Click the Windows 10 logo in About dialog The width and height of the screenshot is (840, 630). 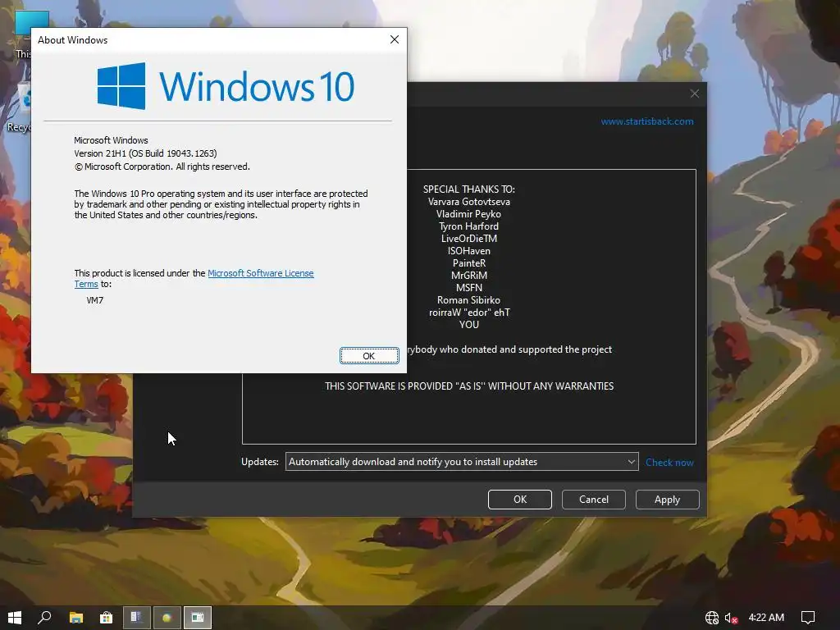tap(226, 85)
